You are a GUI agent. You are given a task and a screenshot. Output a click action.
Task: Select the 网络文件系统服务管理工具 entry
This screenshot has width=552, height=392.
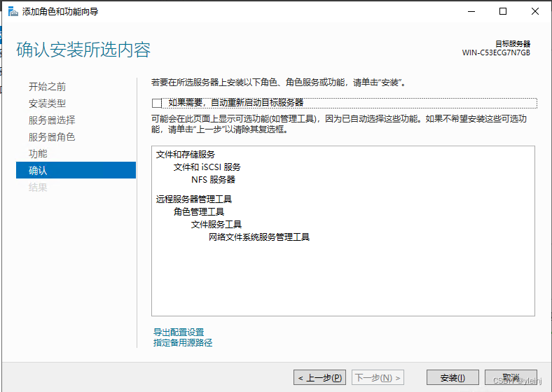click(x=259, y=237)
